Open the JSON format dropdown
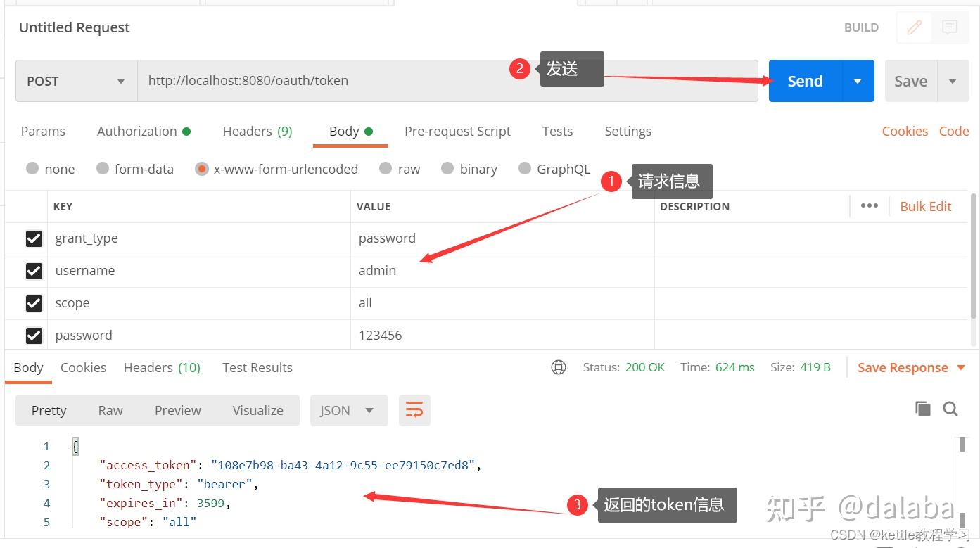This screenshot has width=980, height=548. pyautogui.click(x=348, y=410)
